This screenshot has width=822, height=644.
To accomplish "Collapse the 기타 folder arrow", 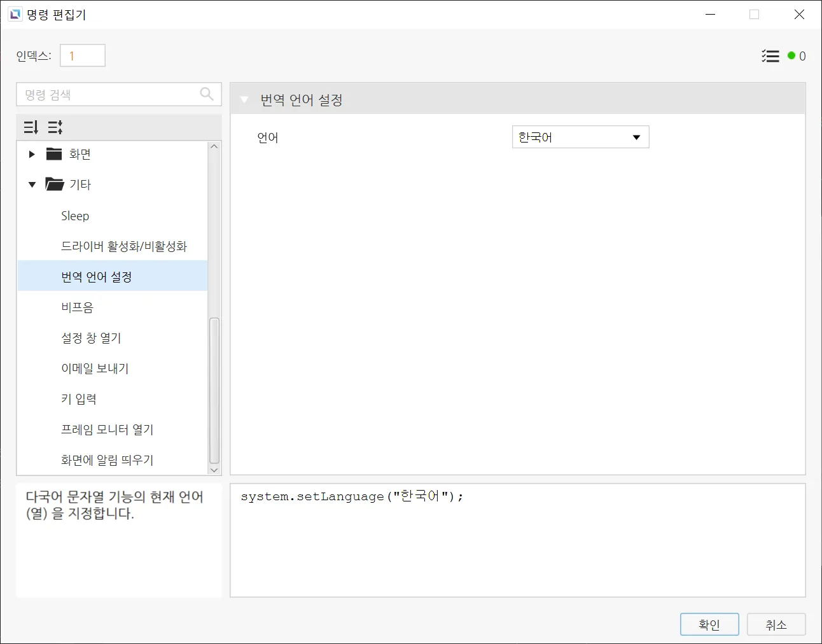I will tap(32, 185).
